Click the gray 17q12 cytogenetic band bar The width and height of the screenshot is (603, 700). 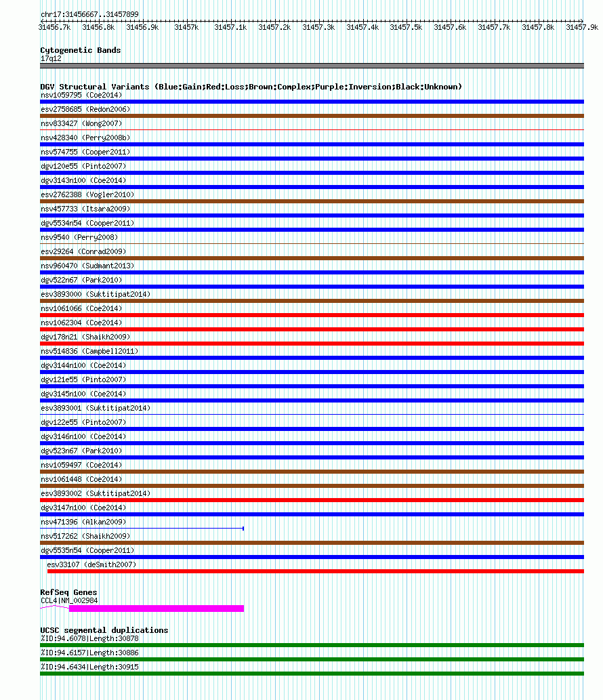(312, 66)
